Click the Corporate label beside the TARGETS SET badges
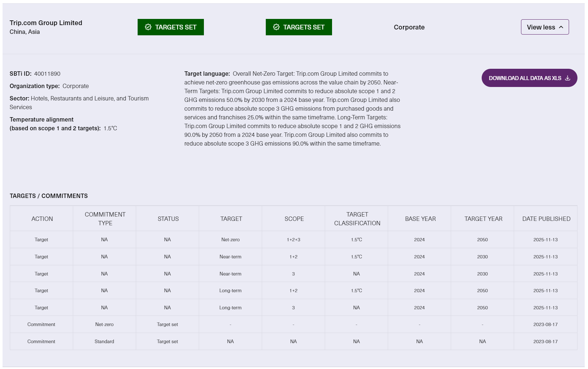This screenshot has width=588, height=369. [409, 27]
